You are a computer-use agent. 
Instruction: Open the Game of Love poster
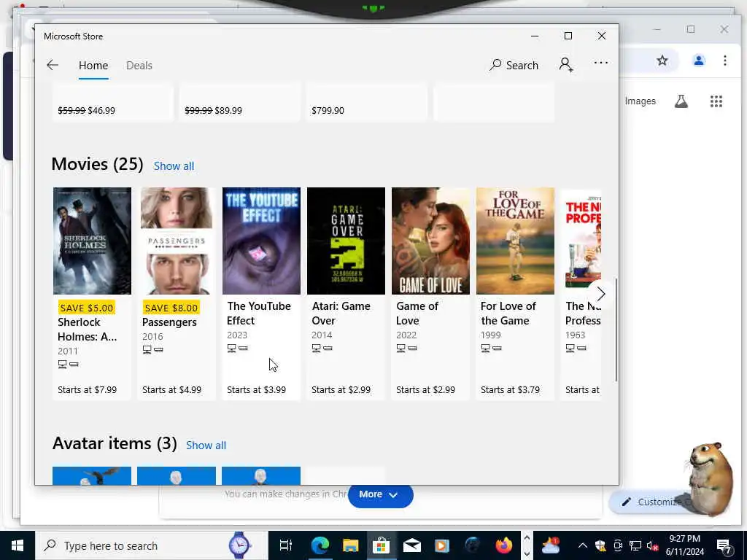[x=430, y=241]
